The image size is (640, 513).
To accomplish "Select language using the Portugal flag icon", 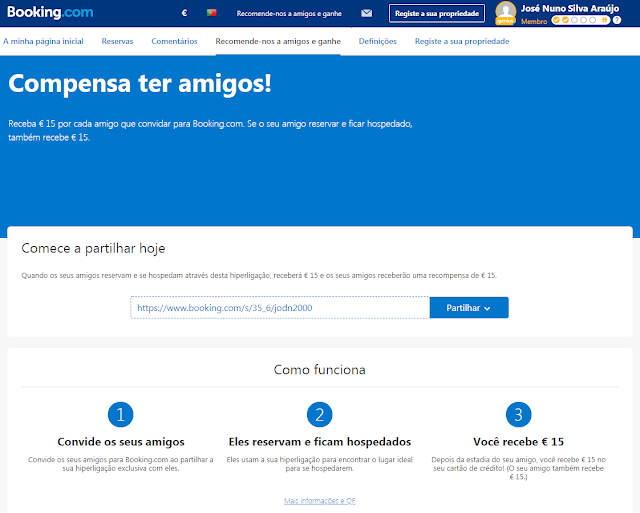I will [x=211, y=13].
